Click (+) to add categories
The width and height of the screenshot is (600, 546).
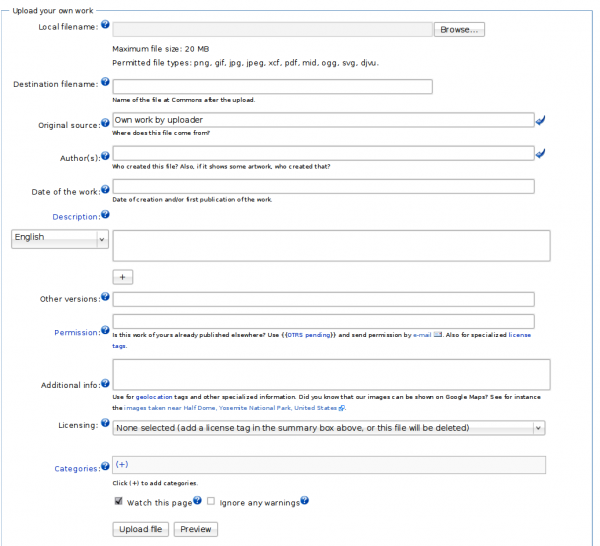coord(122,464)
